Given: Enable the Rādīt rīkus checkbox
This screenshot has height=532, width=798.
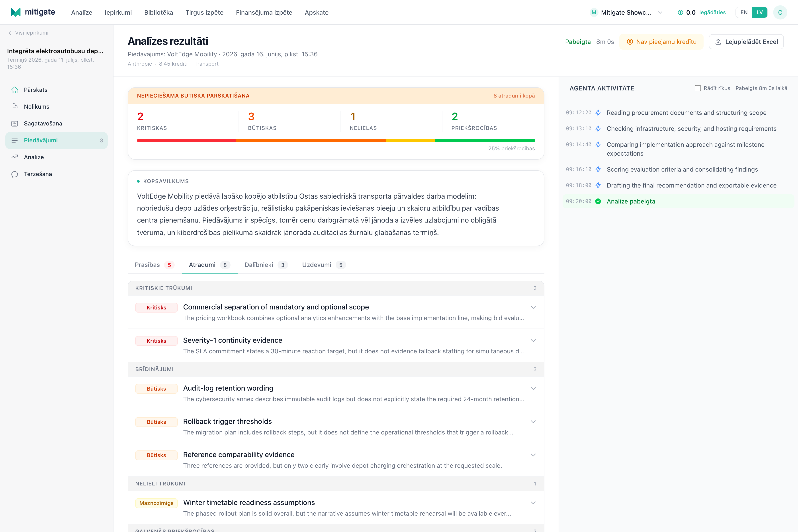Looking at the screenshot, I should (x=698, y=88).
